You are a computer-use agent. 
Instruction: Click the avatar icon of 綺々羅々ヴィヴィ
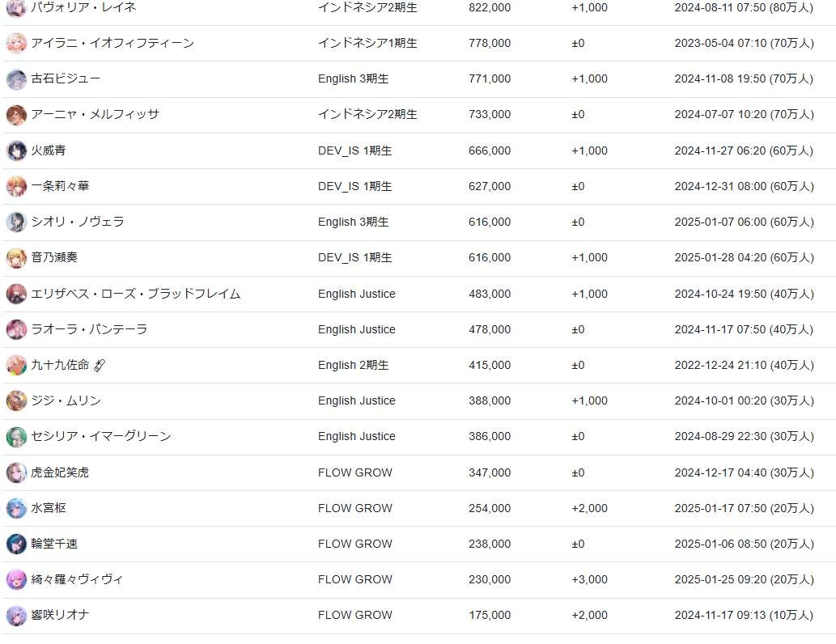click(16, 580)
